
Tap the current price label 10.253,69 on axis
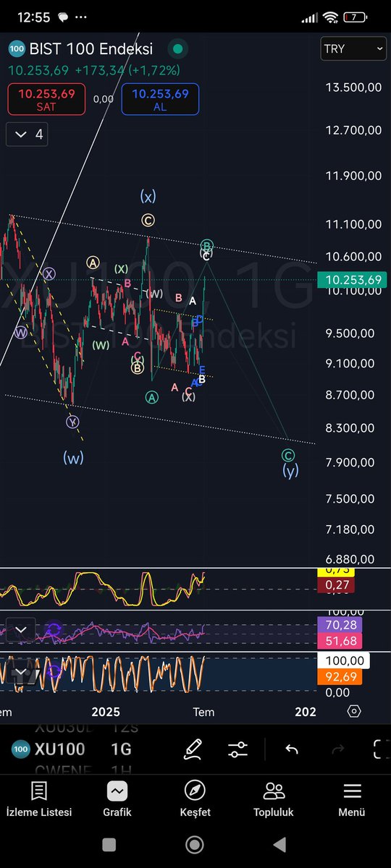[x=352, y=280]
